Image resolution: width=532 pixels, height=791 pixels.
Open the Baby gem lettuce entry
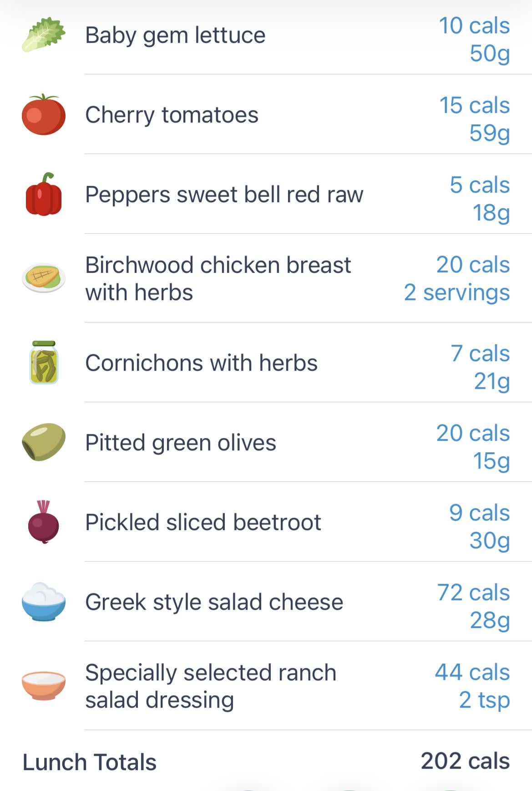175,35
